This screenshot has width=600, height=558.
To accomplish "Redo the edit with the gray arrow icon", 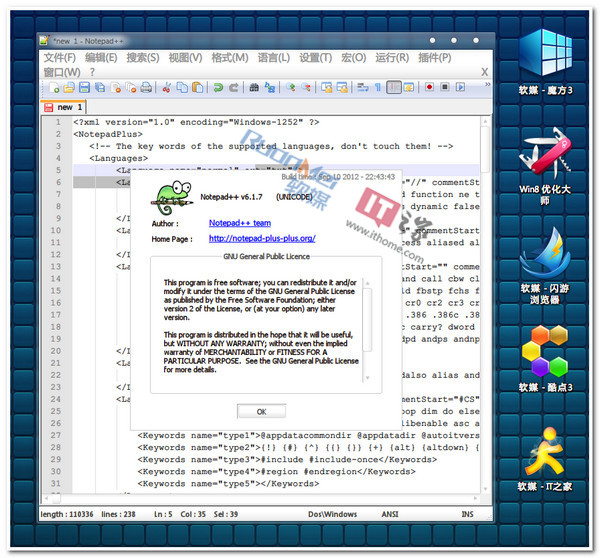I will pos(234,88).
